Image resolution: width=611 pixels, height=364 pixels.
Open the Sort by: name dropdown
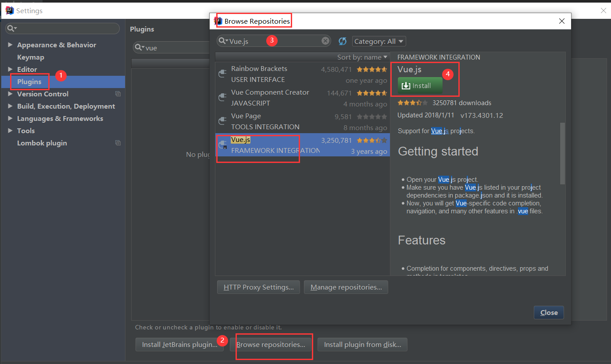pyautogui.click(x=362, y=57)
